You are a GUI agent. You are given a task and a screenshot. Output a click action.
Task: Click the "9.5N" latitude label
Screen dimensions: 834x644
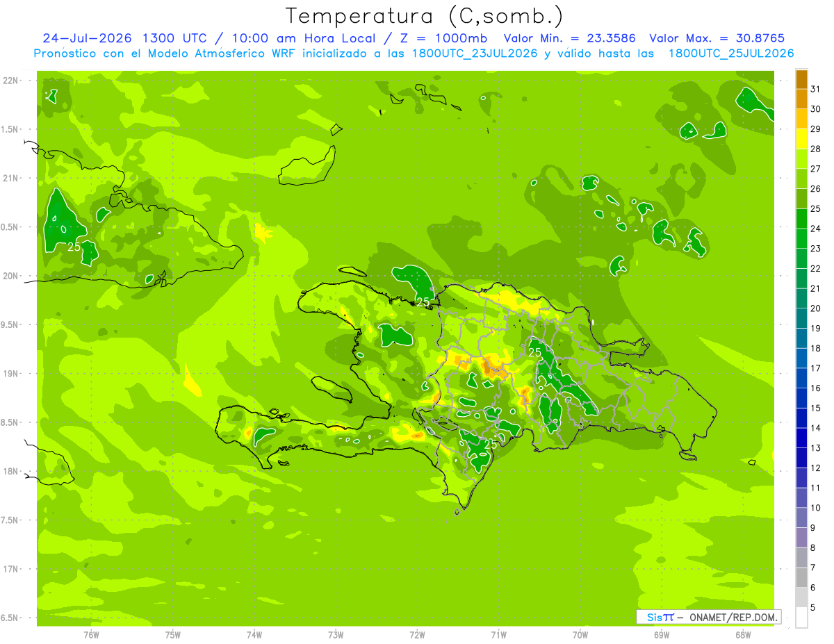[x=10, y=324]
